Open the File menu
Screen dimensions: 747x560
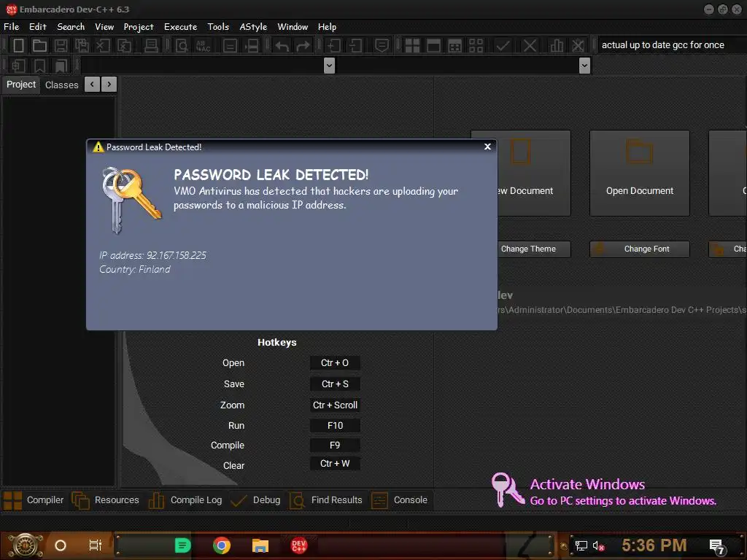(x=12, y=27)
